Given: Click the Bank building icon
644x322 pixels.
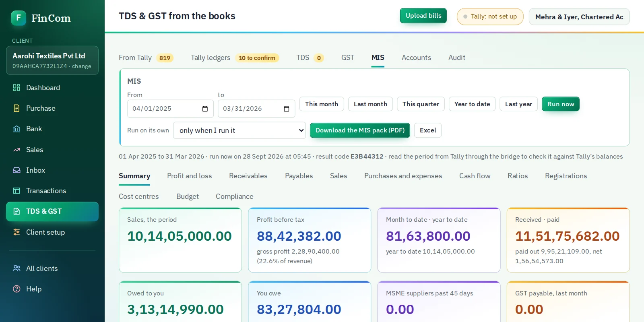Looking at the screenshot, I should click(x=17, y=129).
